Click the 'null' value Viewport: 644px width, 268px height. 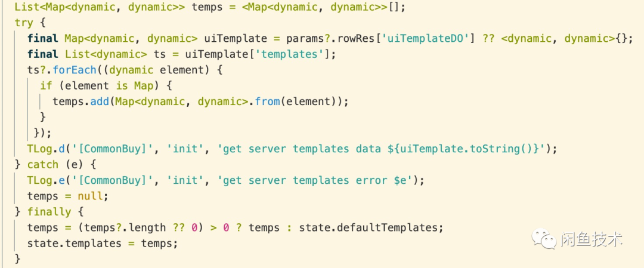(x=89, y=196)
